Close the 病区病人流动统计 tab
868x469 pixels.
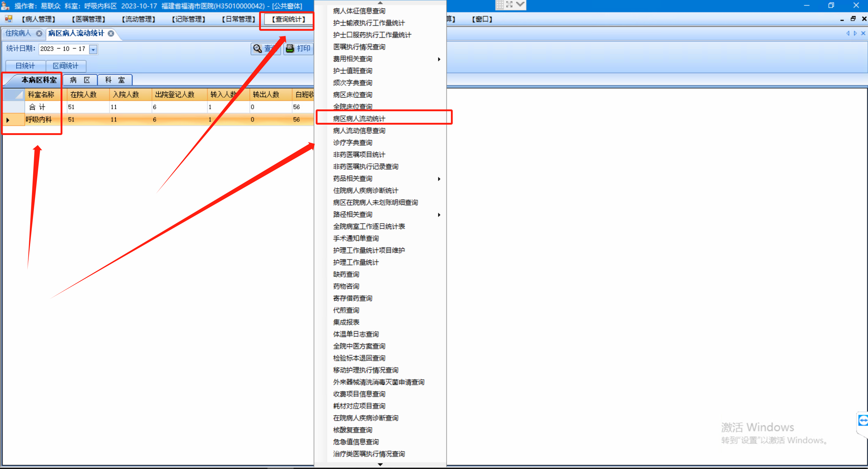[111, 34]
